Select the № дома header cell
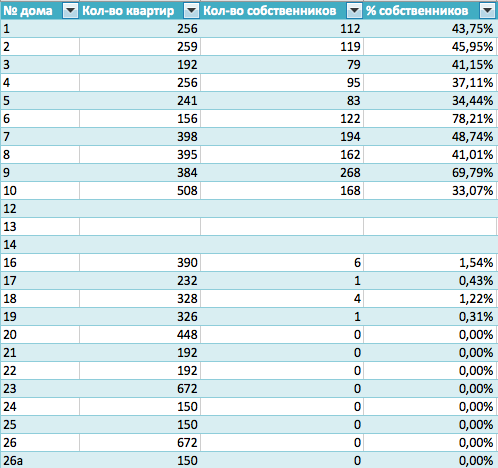The height and width of the screenshot is (468, 498). coord(40,11)
